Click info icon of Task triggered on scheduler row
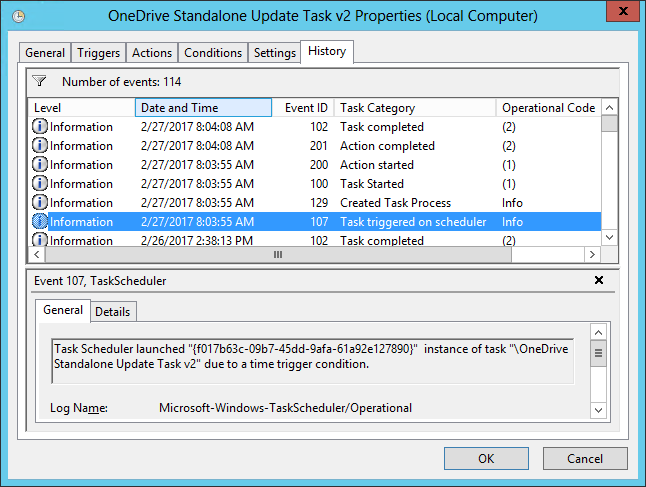This screenshot has width=646, height=487. point(40,221)
